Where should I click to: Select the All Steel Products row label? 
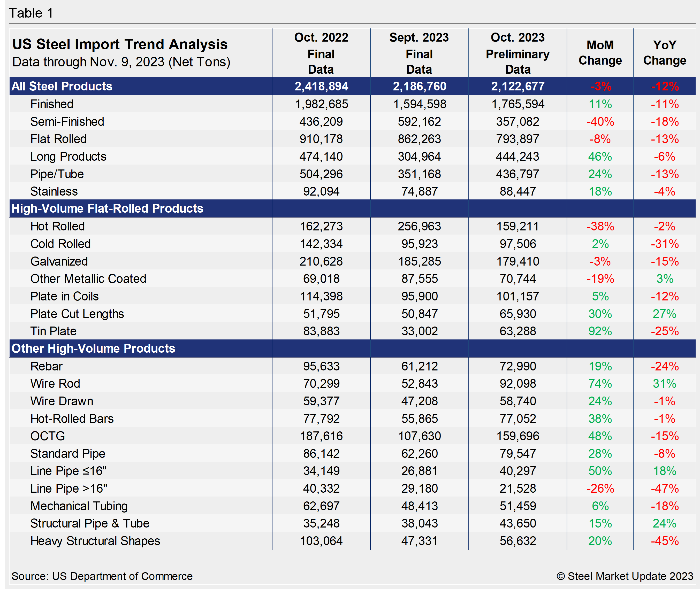62,86
